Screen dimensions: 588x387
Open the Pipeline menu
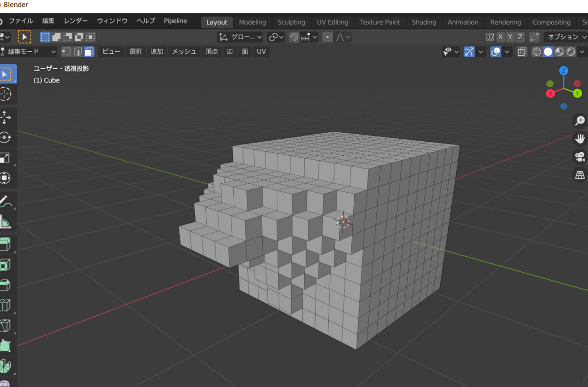175,21
